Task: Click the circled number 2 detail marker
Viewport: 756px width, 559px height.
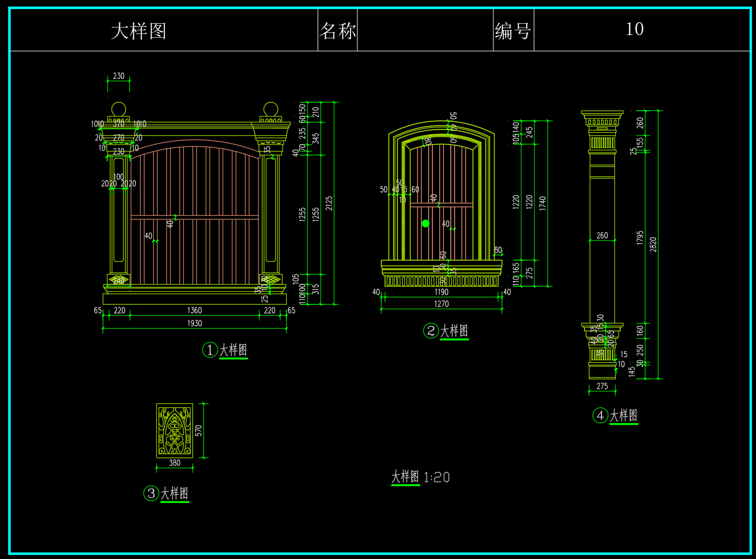Action: coord(431,331)
